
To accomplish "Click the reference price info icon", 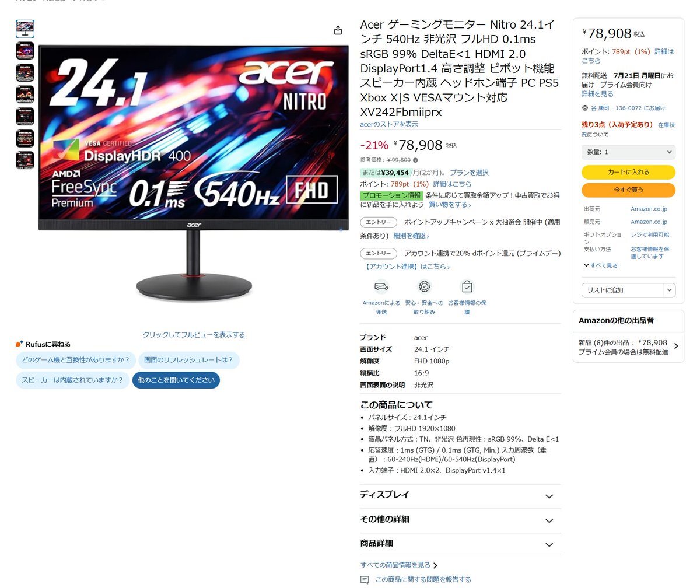I will 416,160.
